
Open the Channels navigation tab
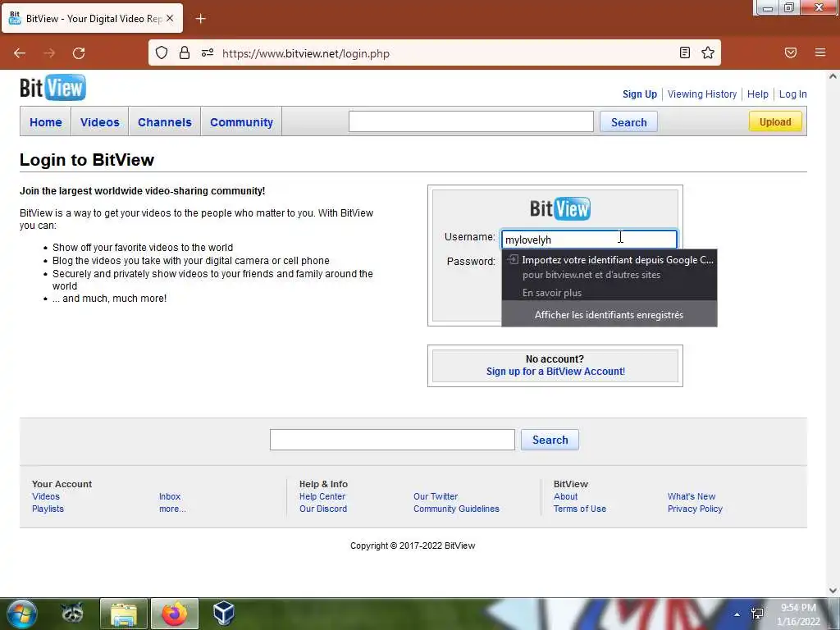click(x=164, y=122)
